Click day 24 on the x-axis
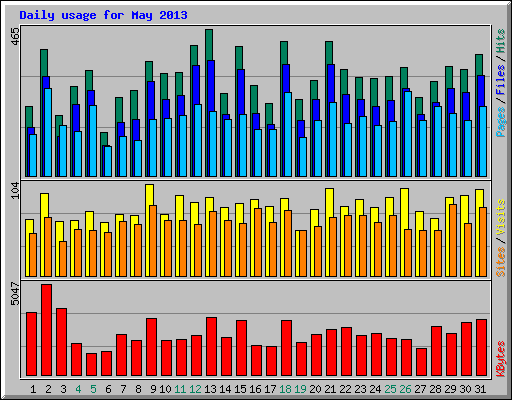Viewport: 512px width, 400px height. [x=375, y=389]
